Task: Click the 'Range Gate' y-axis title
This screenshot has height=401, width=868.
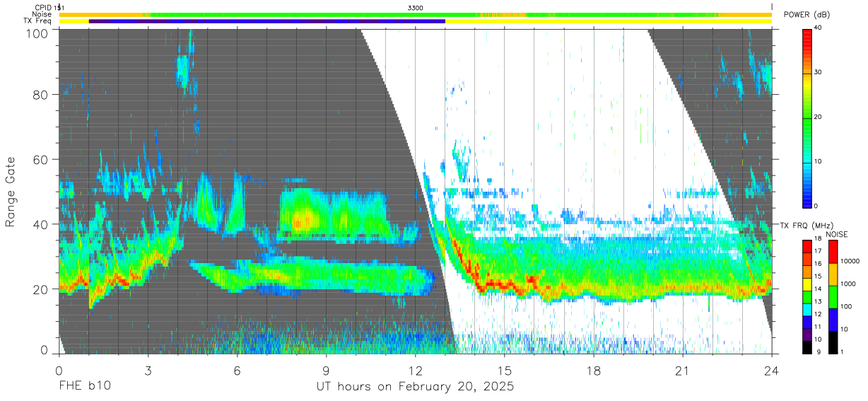Action: (x=11, y=192)
